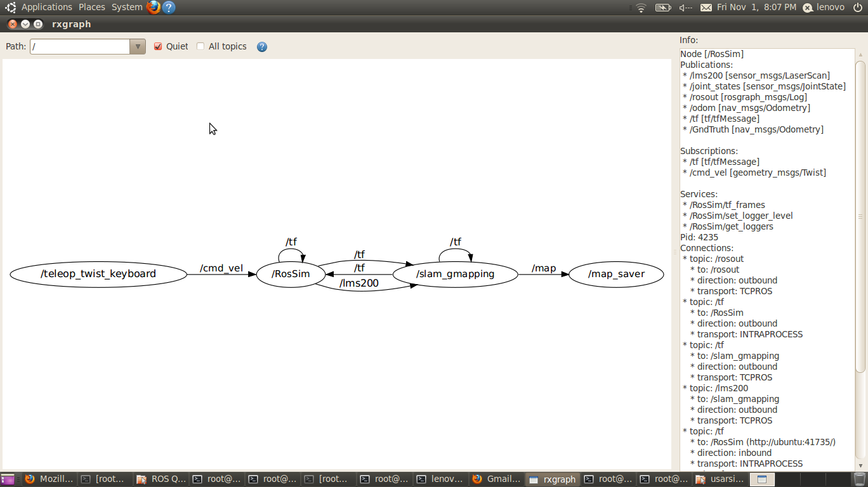The height and width of the screenshot is (487, 868).
Task: Check the battery status indicator
Action: click(663, 8)
